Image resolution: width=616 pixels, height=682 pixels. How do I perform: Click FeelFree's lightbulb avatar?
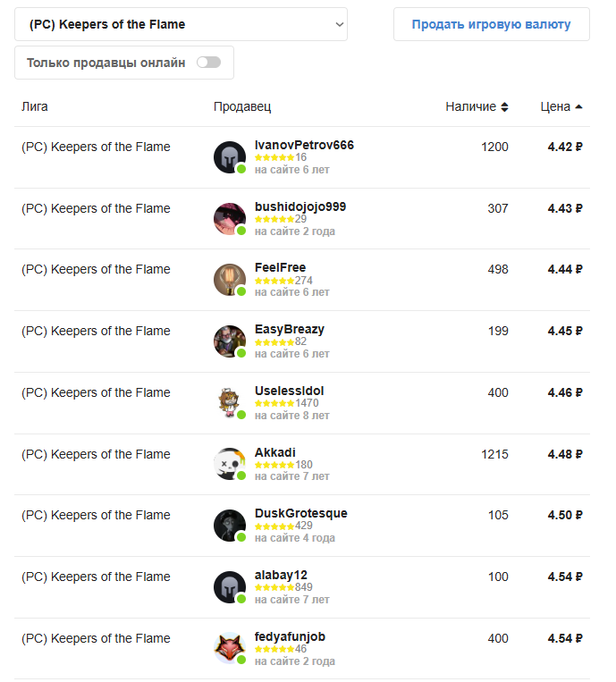click(230, 280)
